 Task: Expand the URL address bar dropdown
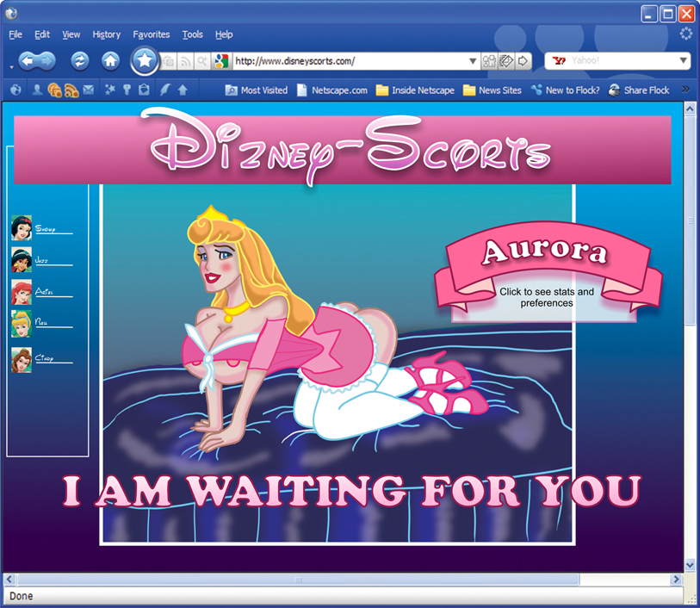(x=472, y=61)
